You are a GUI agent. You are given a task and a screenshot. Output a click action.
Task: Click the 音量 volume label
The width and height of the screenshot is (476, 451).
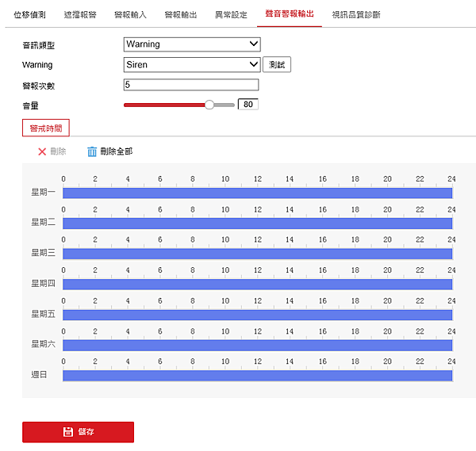pos(30,106)
